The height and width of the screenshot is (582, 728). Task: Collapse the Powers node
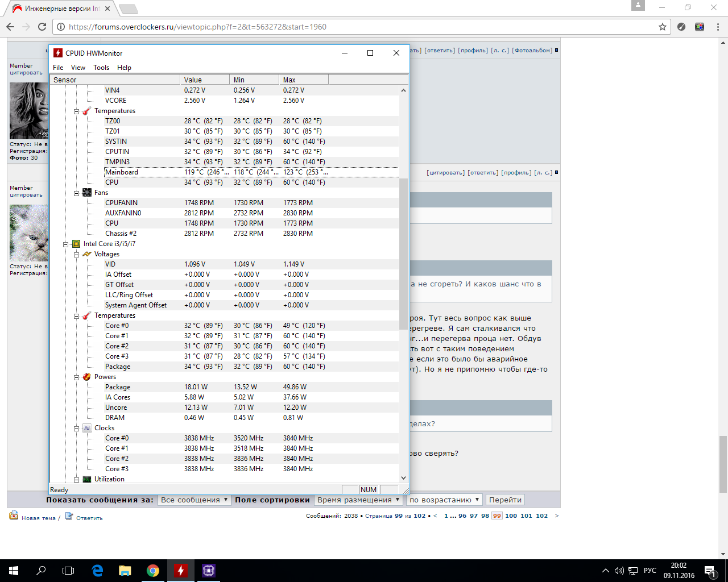coord(76,377)
